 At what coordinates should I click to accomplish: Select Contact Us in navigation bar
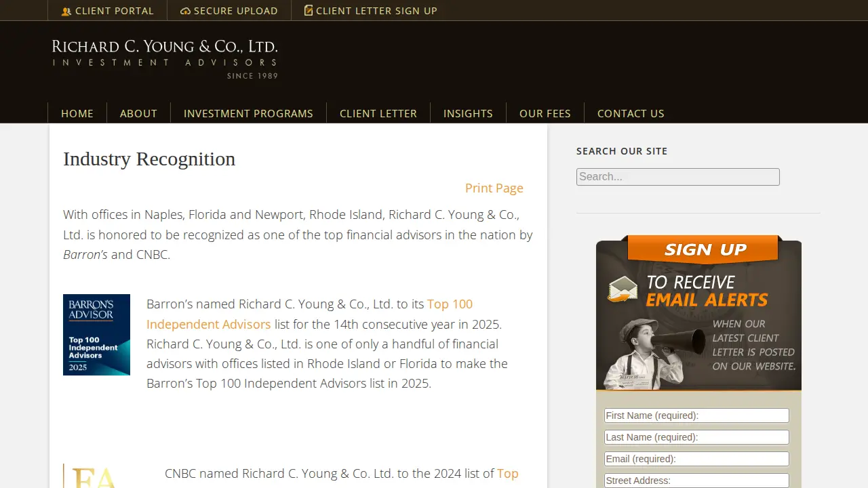631,113
